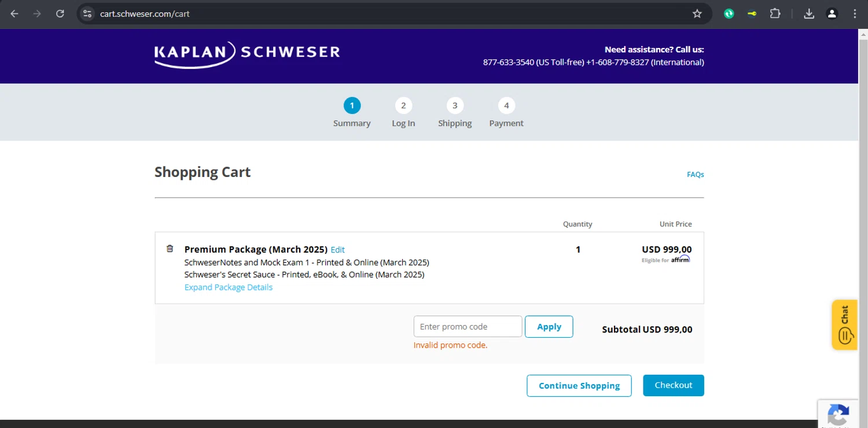Focus the Enter promo code field
Viewport: 868px width, 428px height.
[468, 327]
